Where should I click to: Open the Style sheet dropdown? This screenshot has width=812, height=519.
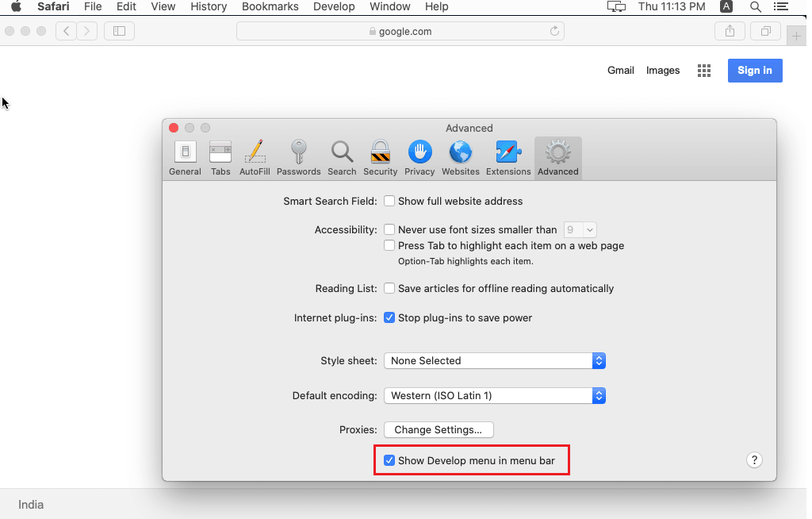click(x=495, y=361)
